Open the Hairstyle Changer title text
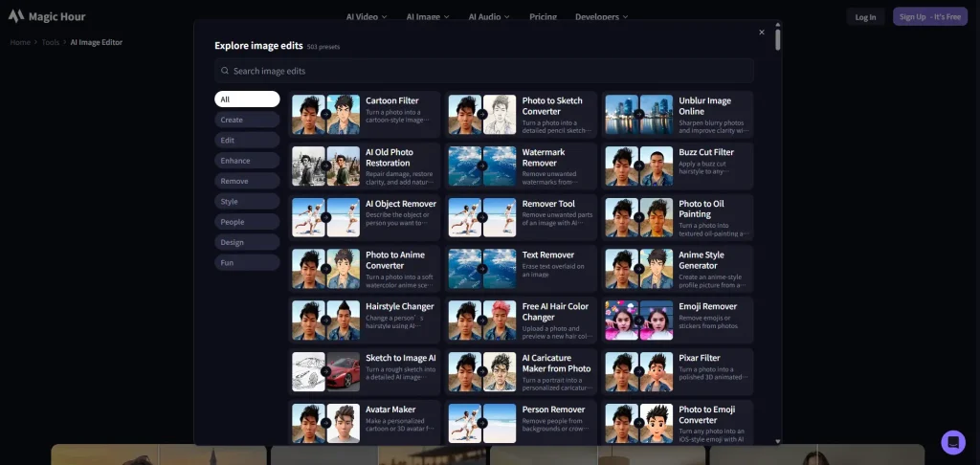Screen dimensions: 980x465 click(x=400, y=306)
